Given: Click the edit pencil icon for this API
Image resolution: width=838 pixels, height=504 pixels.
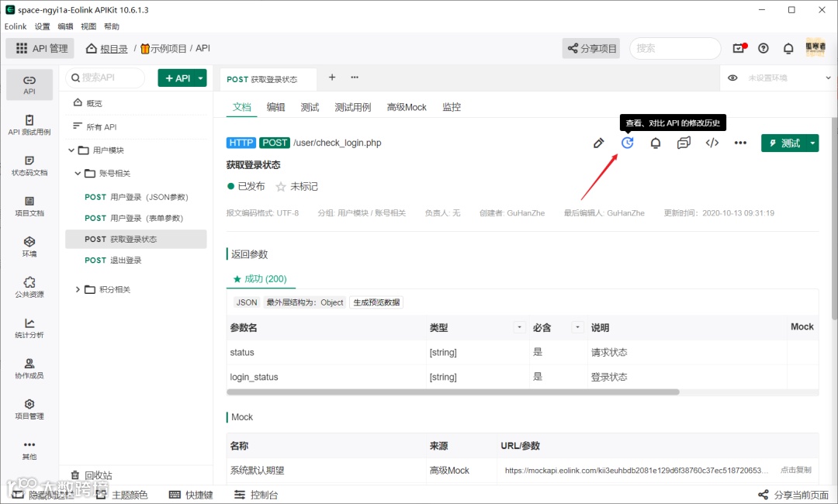Looking at the screenshot, I should 598,143.
